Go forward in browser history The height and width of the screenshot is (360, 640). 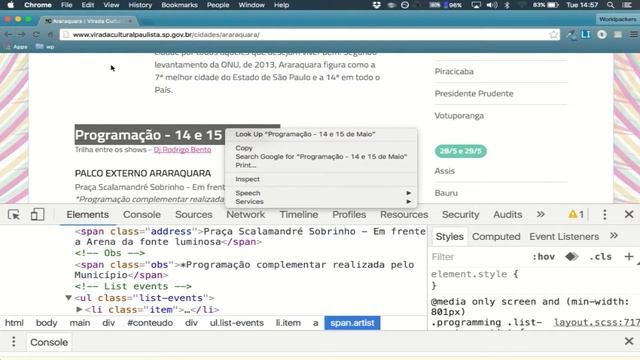(22, 35)
